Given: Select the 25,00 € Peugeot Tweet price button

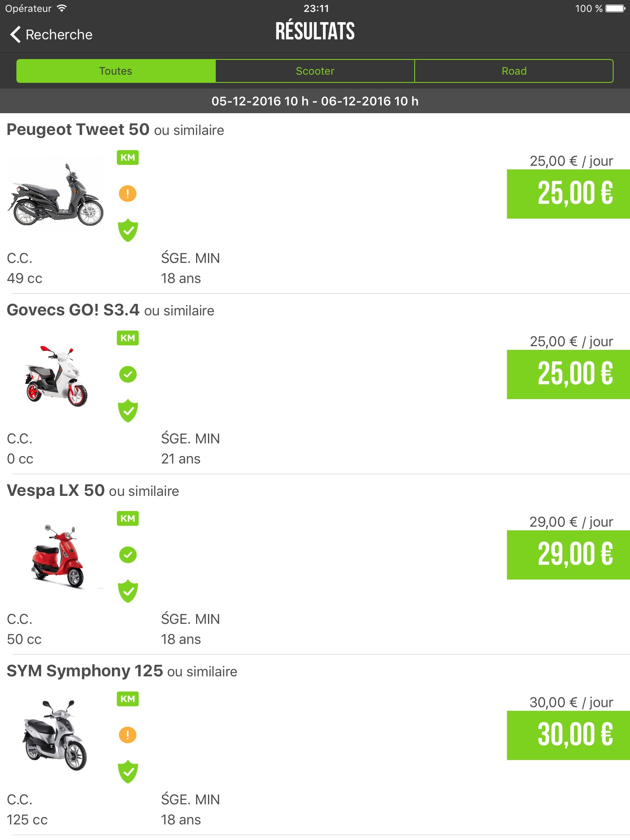Looking at the screenshot, I should (x=568, y=194).
